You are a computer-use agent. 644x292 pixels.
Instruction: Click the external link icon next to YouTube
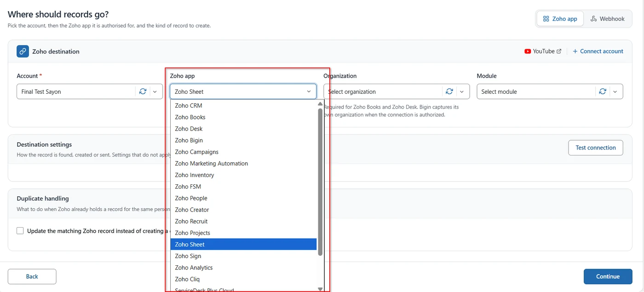pos(559,52)
